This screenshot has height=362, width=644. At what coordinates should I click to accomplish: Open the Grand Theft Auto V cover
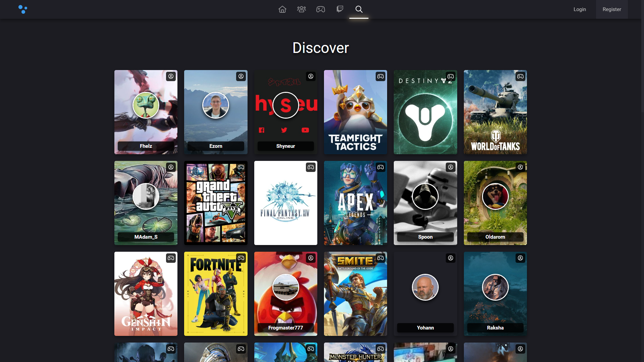(216, 203)
